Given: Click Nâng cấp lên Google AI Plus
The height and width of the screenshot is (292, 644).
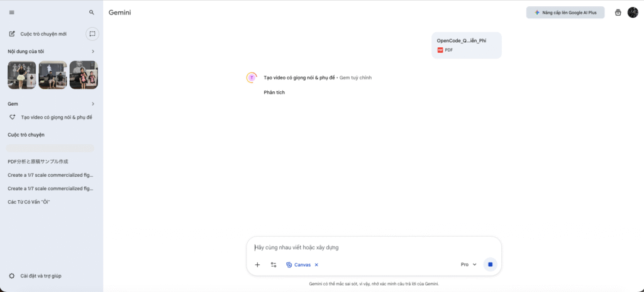Looking at the screenshot, I should click(565, 12).
